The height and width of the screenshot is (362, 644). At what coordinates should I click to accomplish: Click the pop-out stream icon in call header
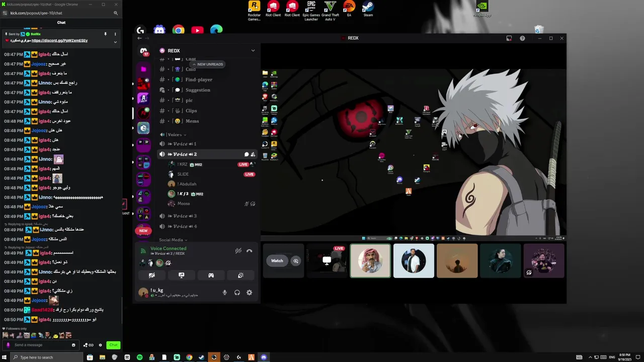[509, 38]
